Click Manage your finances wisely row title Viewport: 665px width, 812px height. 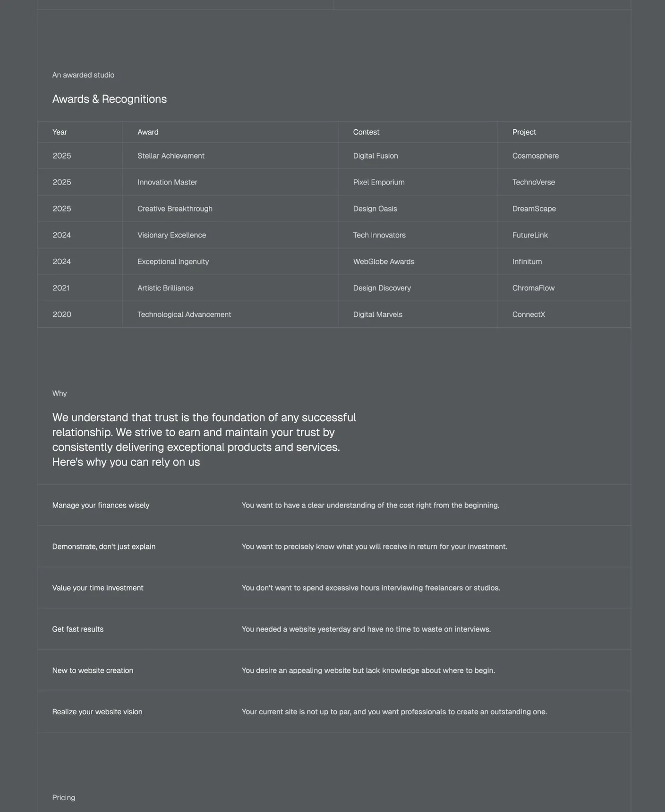(x=101, y=505)
